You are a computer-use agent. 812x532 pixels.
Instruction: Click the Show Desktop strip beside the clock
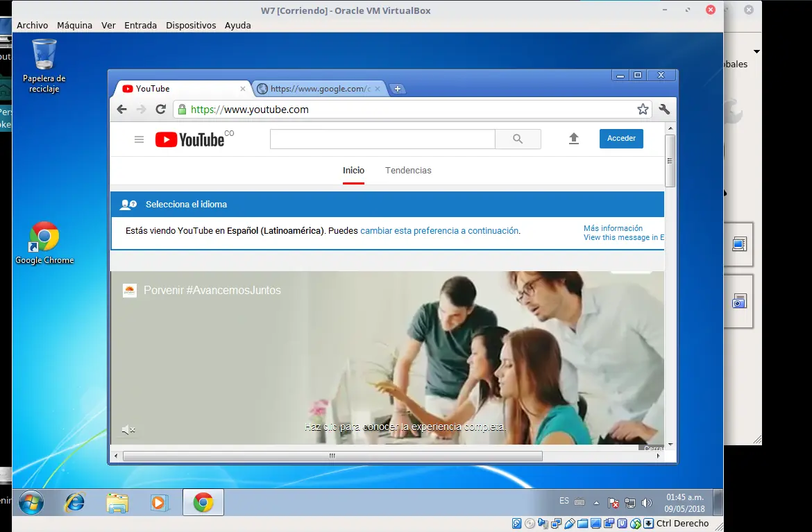click(718, 502)
